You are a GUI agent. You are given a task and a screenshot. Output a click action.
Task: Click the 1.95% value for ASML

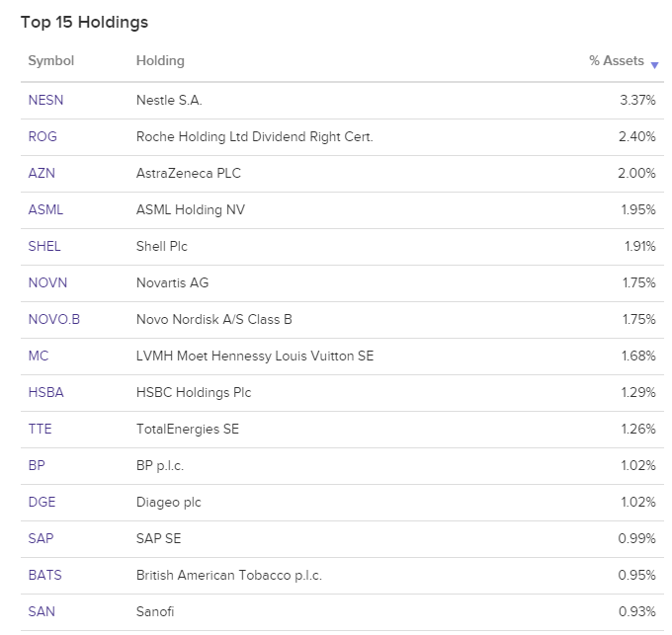point(638,209)
